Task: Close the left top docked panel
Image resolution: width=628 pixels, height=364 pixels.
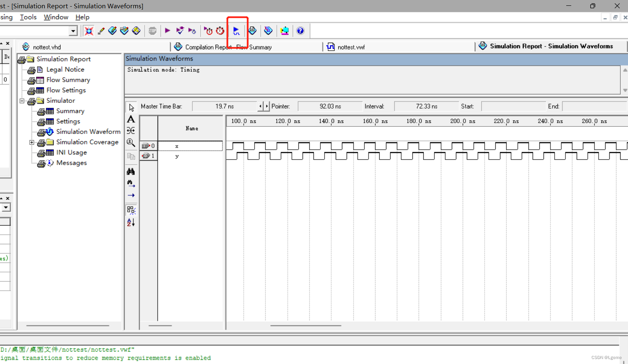Action: coord(7,43)
